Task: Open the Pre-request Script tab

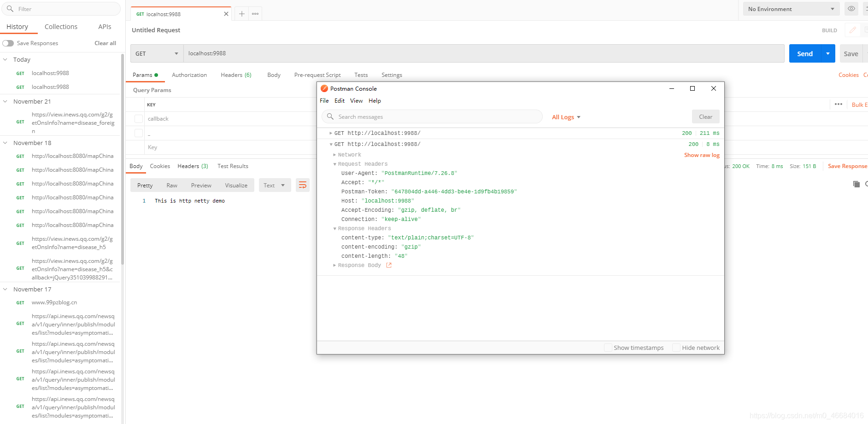Action: [317, 75]
